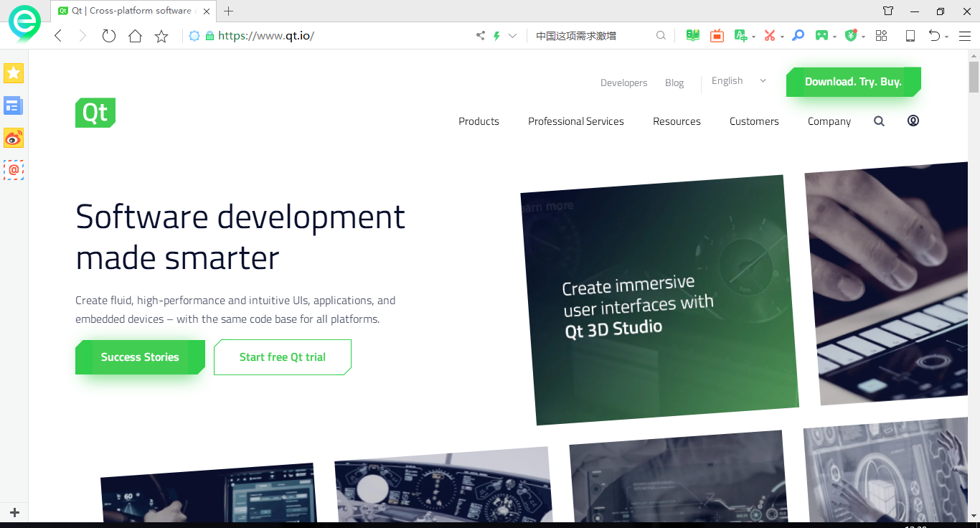Viewport: 980px width, 528px height.
Task: Click the Qt logo on the page
Action: click(x=95, y=113)
